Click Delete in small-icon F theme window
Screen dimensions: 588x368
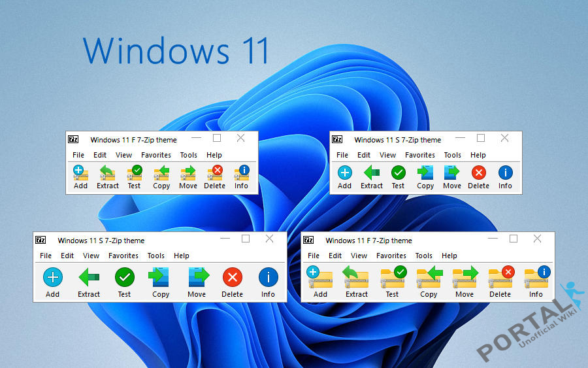click(214, 177)
